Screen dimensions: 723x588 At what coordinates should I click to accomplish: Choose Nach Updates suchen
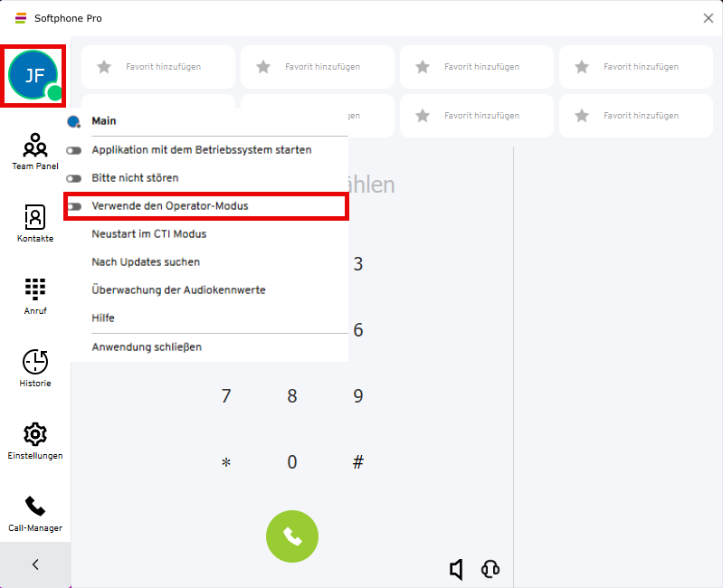coord(146,262)
